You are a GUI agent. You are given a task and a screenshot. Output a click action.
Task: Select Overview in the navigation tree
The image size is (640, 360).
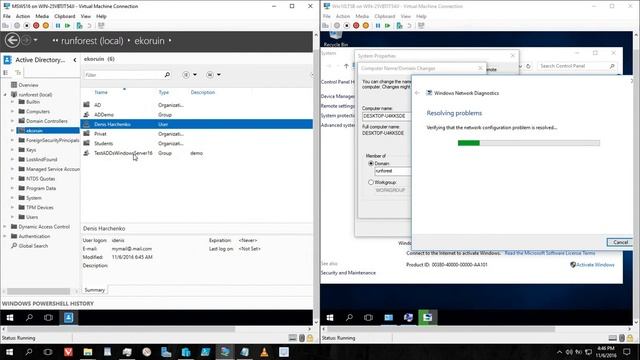(x=28, y=85)
